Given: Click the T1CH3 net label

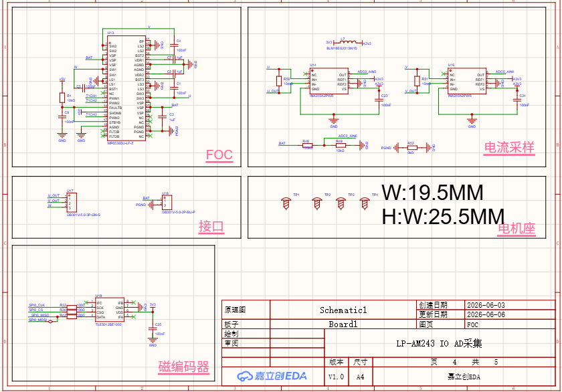Looking at the screenshot, I should [x=92, y=114].
